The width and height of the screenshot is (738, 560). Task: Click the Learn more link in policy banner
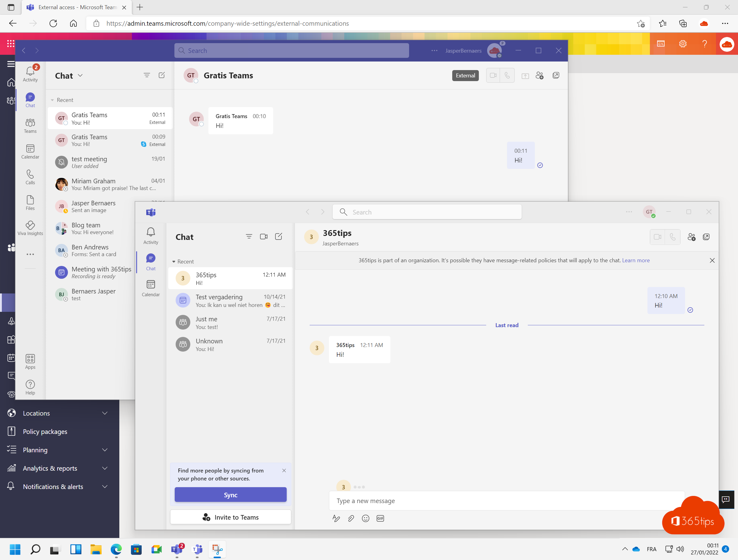point(636,260)
